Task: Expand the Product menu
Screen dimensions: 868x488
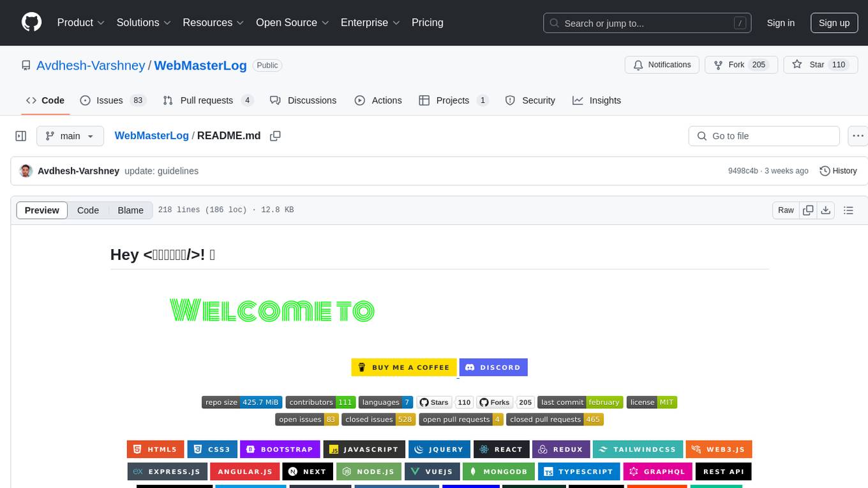Action: [81, 22]
